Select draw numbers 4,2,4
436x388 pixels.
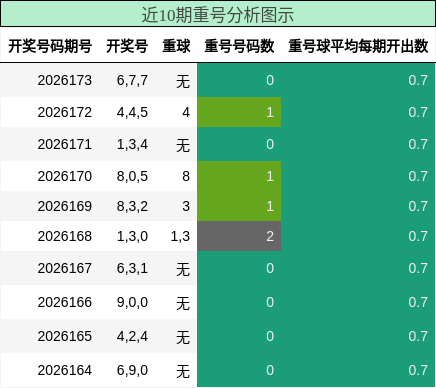point(132,336)
